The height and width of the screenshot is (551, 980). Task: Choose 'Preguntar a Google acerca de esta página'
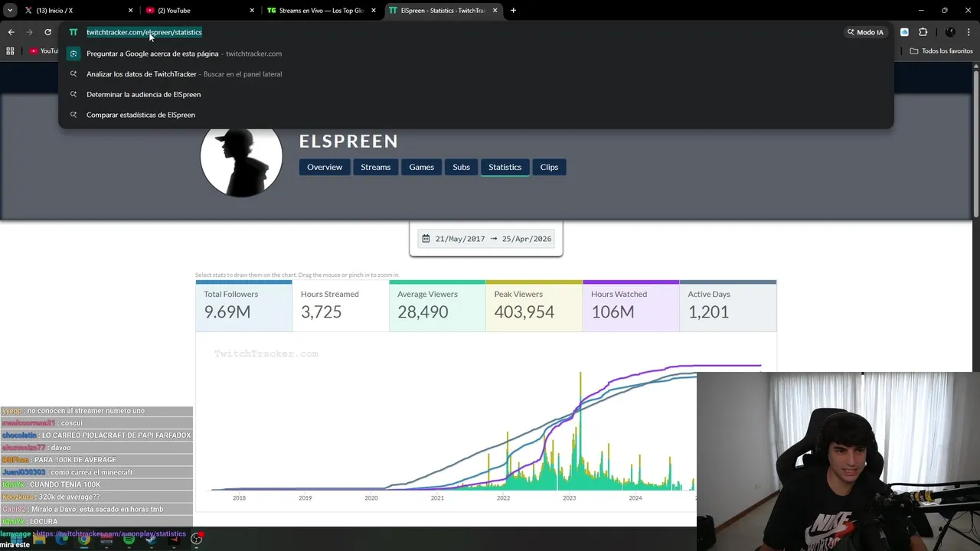pos(475,54)
